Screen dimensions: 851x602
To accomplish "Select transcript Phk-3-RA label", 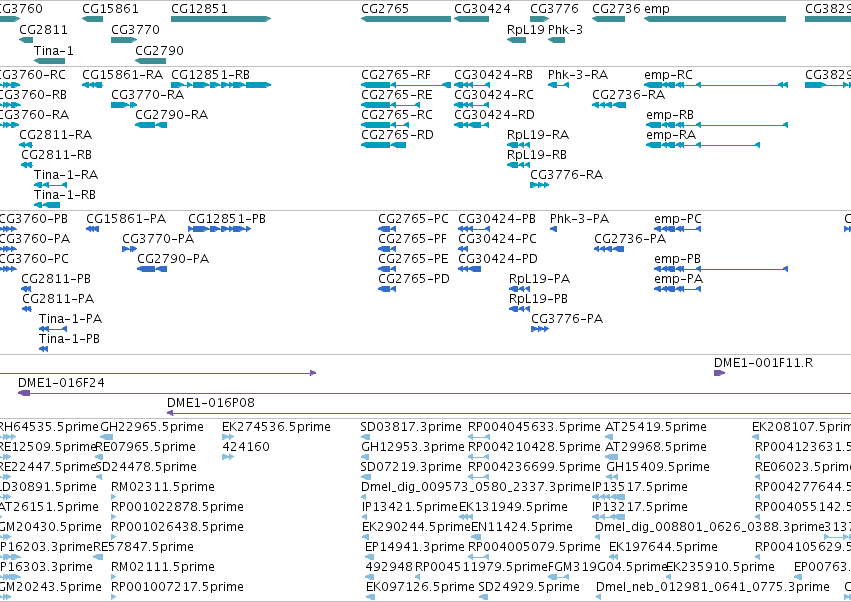I will click(x=577, y=74).
